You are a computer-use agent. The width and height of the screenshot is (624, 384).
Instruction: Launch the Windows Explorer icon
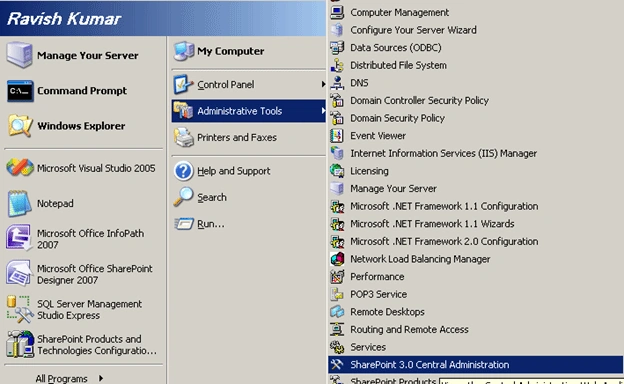click(19, 126)
